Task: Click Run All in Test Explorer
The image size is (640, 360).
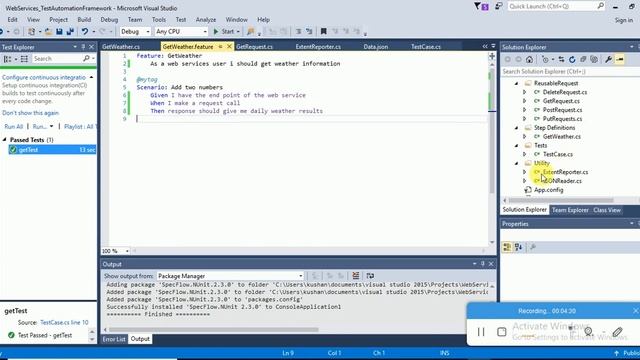Action: pos(13,127)
